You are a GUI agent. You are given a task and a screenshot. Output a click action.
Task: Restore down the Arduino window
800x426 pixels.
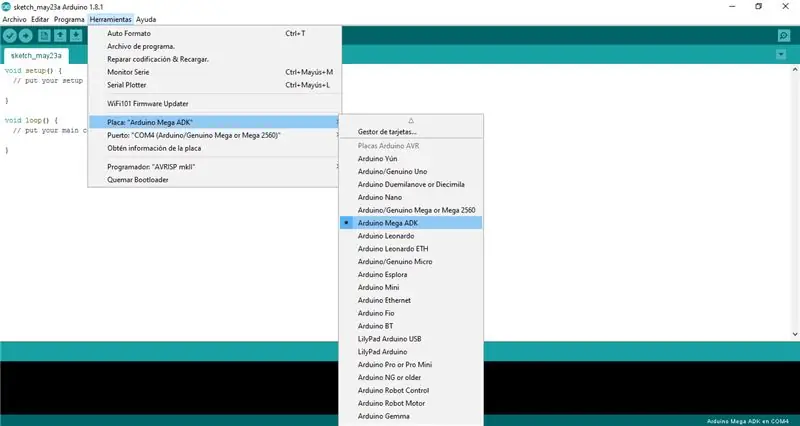coord(759,7)
